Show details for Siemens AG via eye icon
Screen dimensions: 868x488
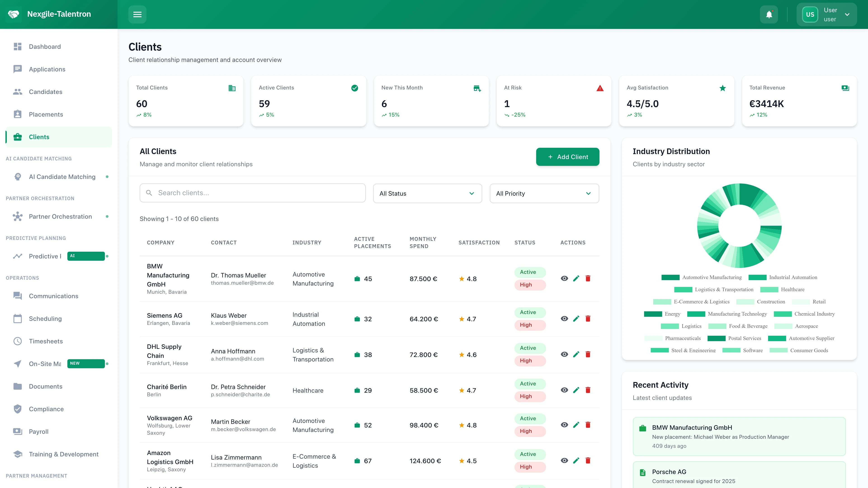tap(565, 319)
